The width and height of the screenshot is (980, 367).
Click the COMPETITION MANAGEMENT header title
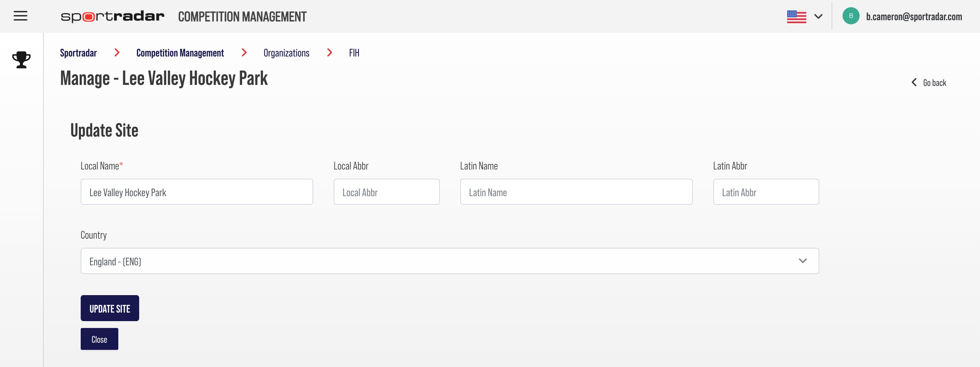242,17
